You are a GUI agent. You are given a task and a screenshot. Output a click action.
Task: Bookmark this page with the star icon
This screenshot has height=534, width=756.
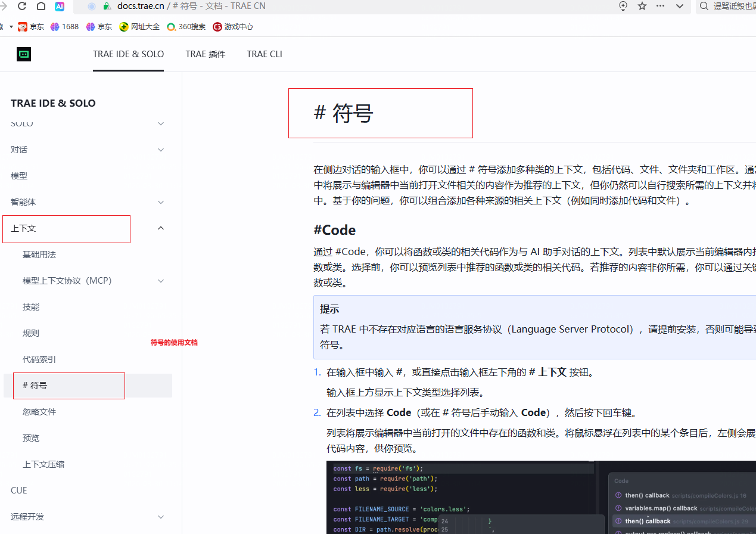coord(642,6)
